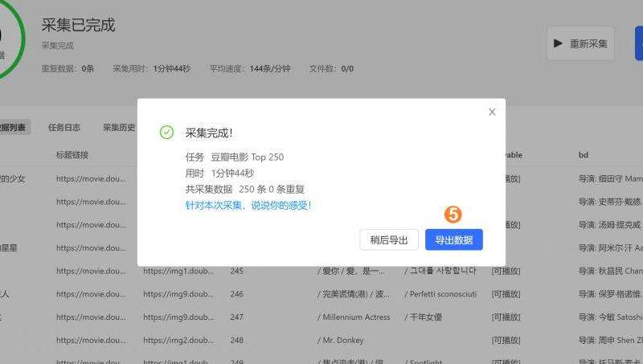Open the img2.doub image link cell
Screen dimensions: 643x364
[178, 340]
